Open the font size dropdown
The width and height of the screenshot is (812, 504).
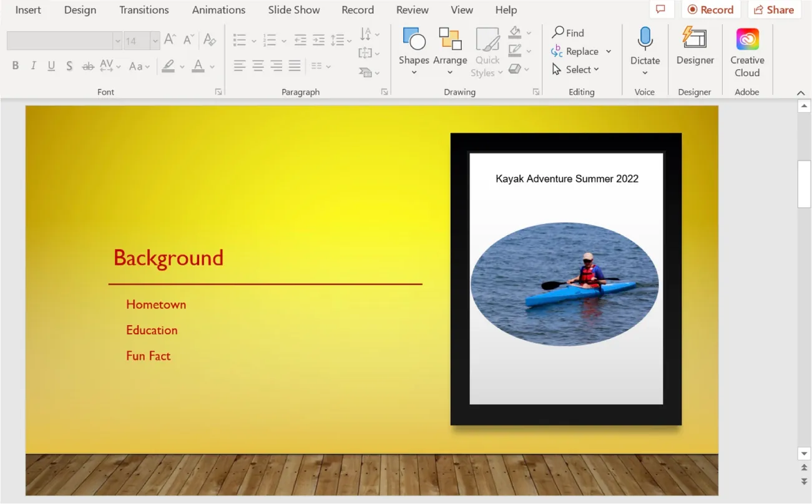point(155,41)
